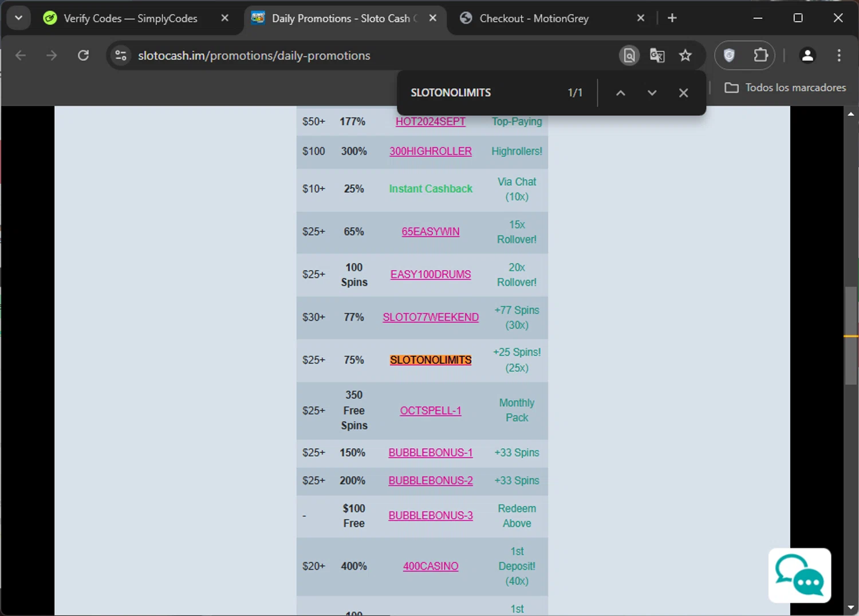Screen dimensions: 859x616
Task: Click the 100 Spins cell
Action: 354,275
